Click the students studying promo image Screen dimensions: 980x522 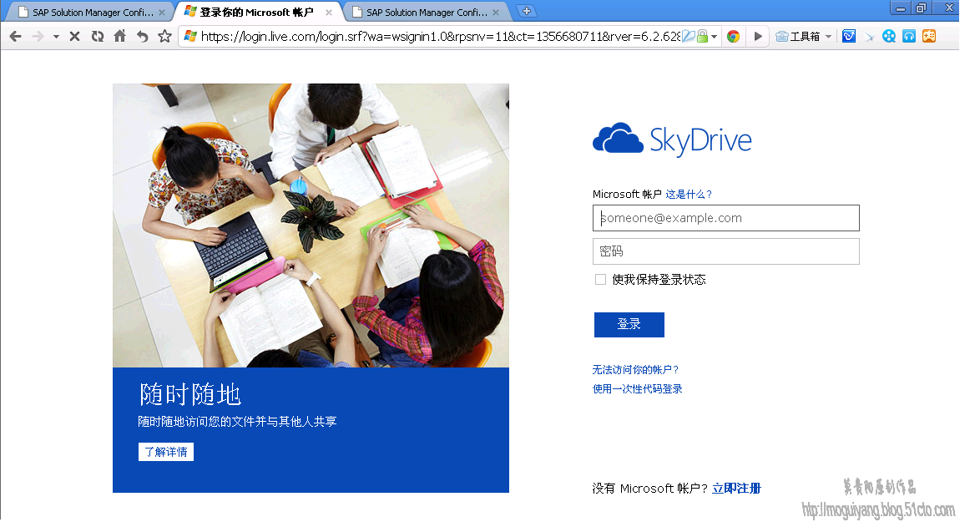click(x=311, y=225)
